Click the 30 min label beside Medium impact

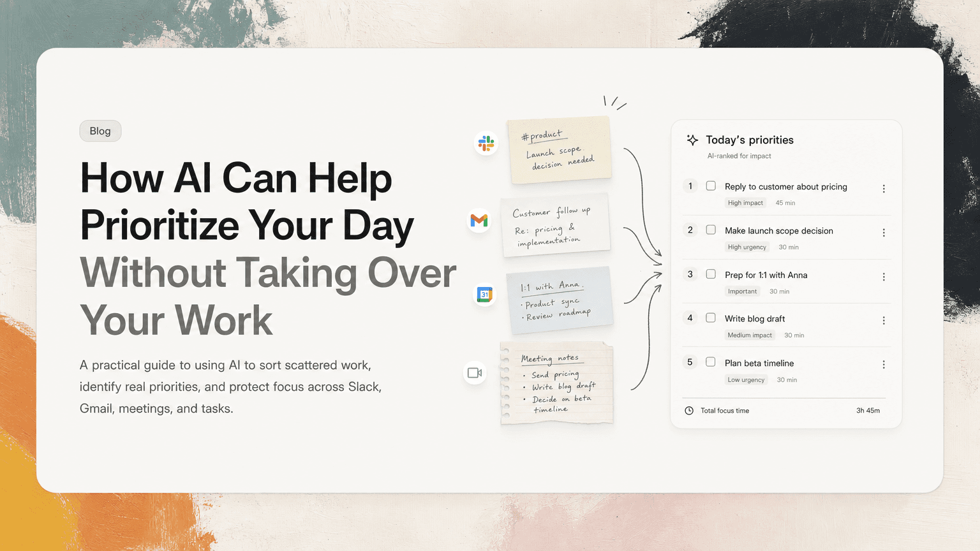794,335
